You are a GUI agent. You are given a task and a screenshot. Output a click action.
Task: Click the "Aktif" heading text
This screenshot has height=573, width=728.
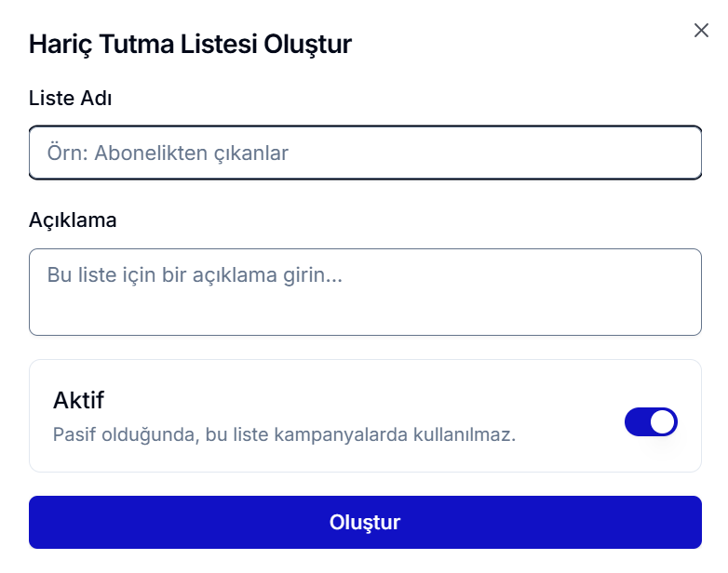tap(78, 400)
